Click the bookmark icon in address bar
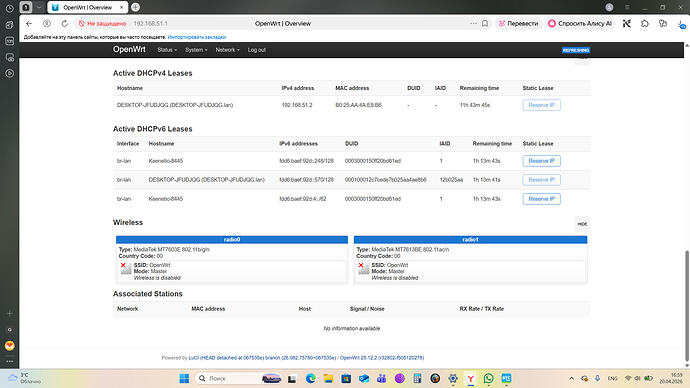 (x=485, y=23)
